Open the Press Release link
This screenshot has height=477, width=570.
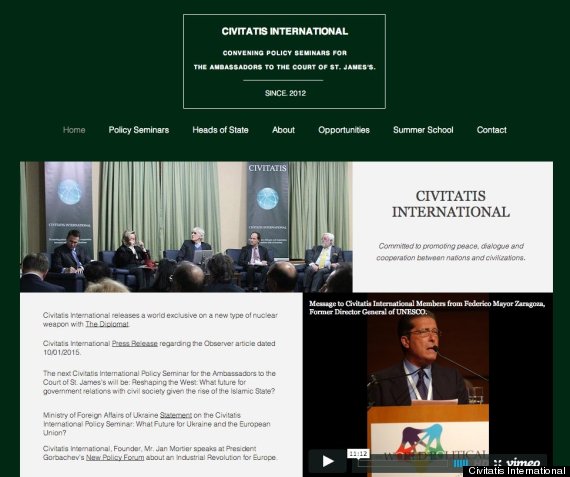point(135,344)
